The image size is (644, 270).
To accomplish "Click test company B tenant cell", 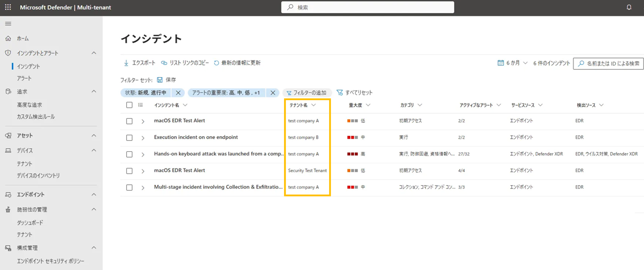I will tap(303, 137).
